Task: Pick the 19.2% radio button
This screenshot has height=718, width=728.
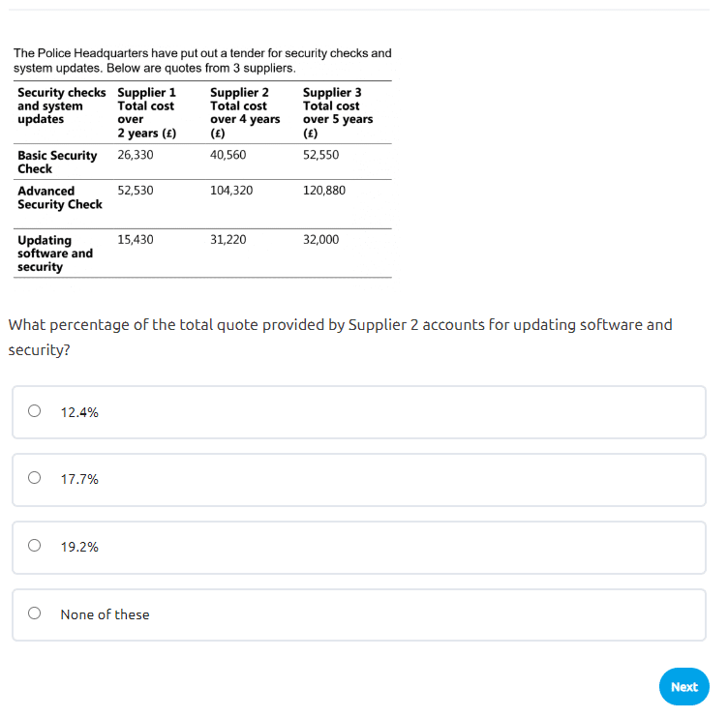Action: tap(35, 546)
